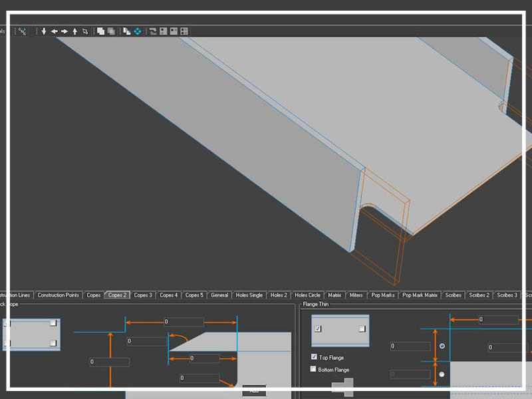Select the cursor pointer tool
532x399 pixels.
point(85,31)
